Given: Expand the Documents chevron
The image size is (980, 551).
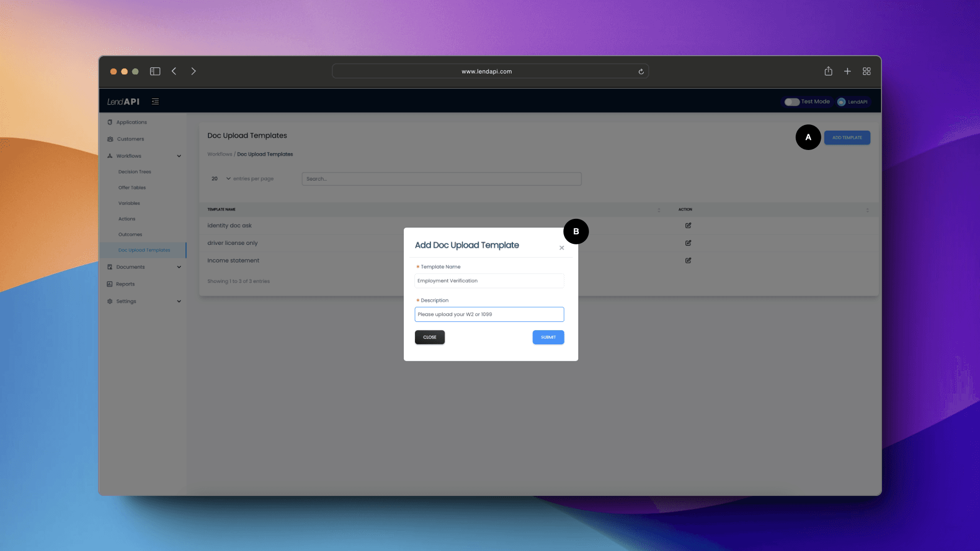Looking at the screenshot, I should pyautogui.click(x=179, y=267).
